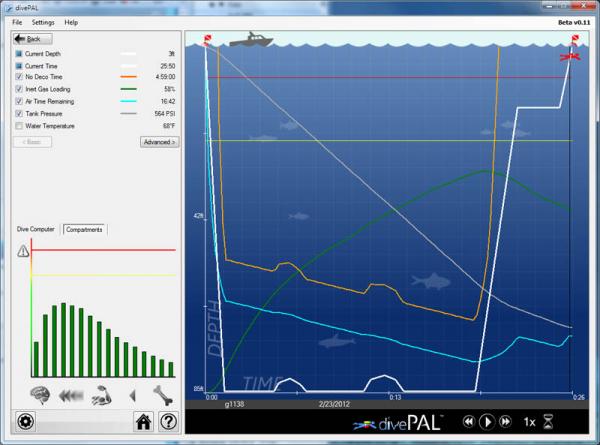Toggle the Current Depth checkbox

coord(19,54)
